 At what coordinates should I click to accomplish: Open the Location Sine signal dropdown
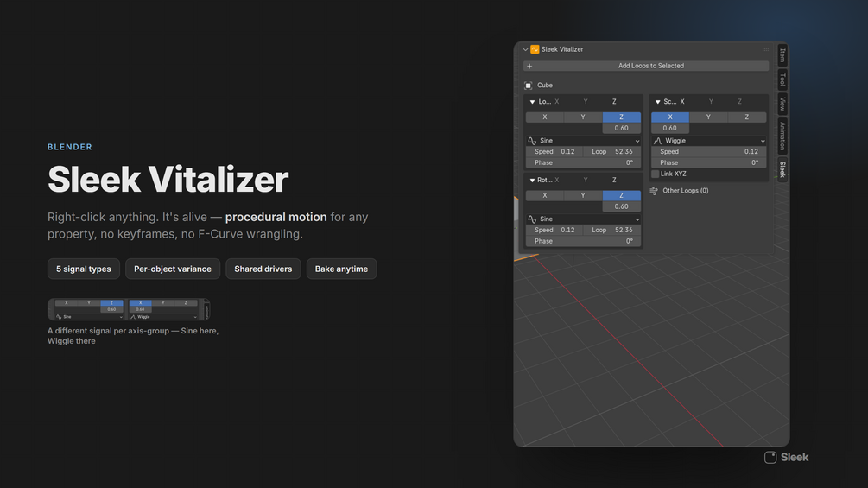click(x=584, y=141)
